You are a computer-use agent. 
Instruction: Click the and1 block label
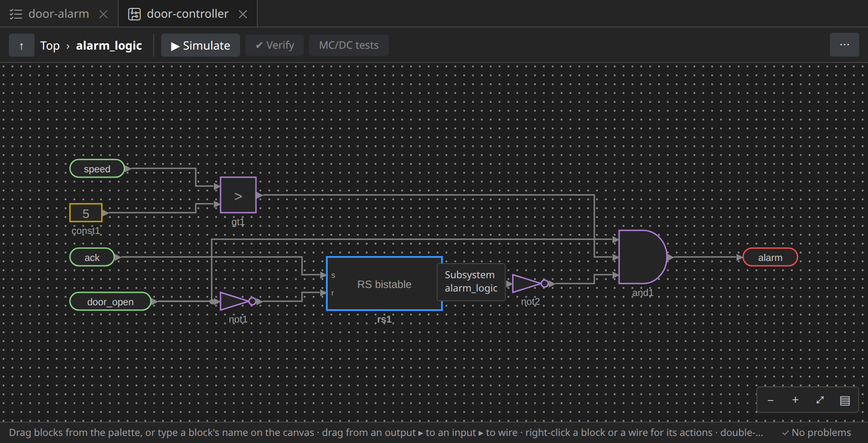tap(643, 293)
